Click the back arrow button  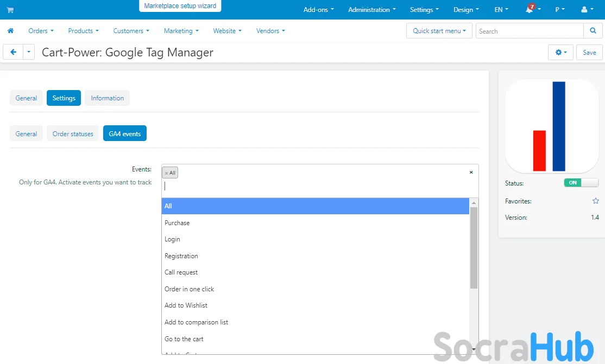[x=13, y=52]
